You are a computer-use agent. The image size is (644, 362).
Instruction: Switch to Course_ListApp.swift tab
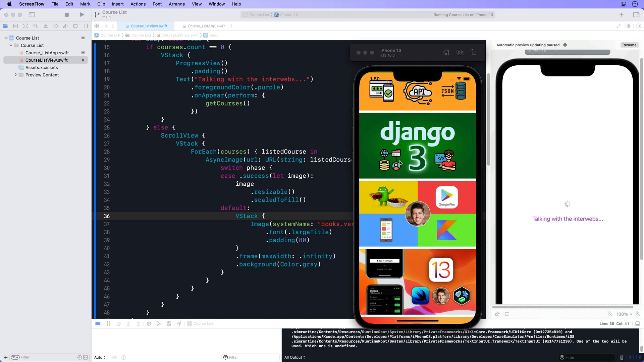tap(203, 26)
